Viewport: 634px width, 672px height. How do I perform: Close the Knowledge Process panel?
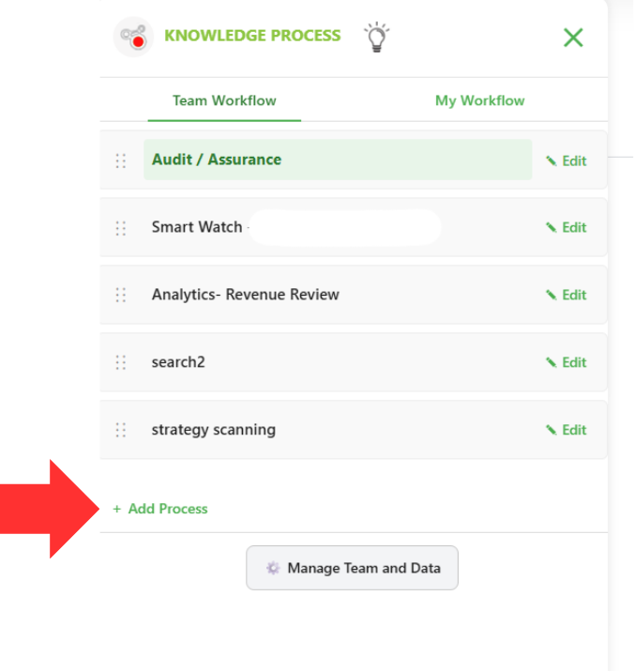pyautogui.click(x=573, y=38)
